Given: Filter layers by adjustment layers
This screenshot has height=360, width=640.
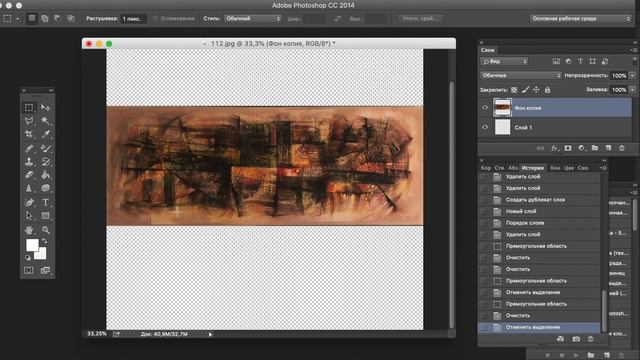Looking at the screenshot, I should click(x=568, y=61).
